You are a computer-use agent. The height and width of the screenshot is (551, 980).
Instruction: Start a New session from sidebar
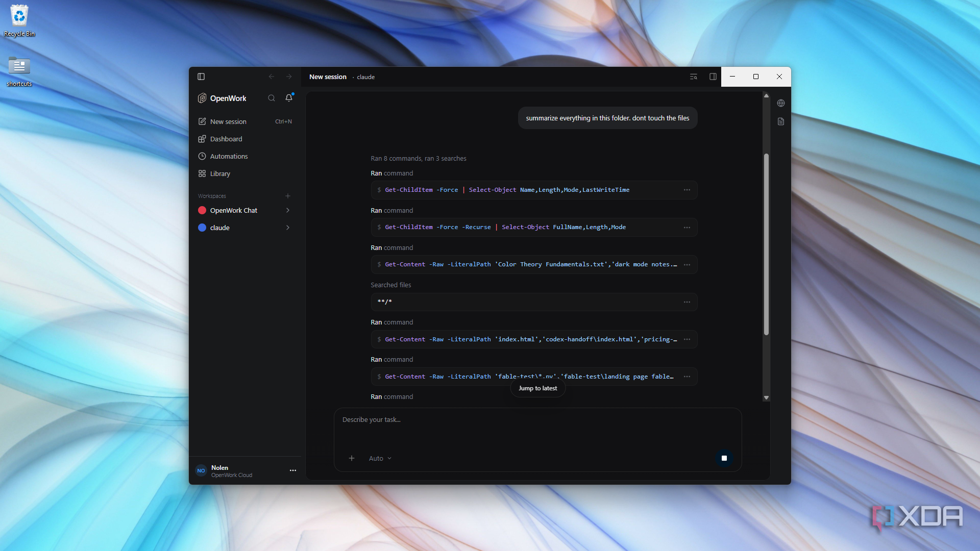tap(245, 121)
